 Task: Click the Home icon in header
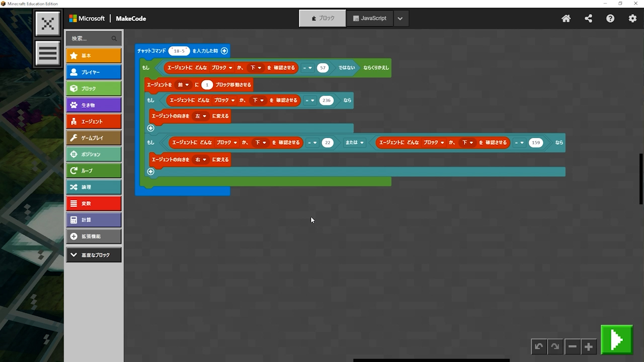[x=566, y=19]
